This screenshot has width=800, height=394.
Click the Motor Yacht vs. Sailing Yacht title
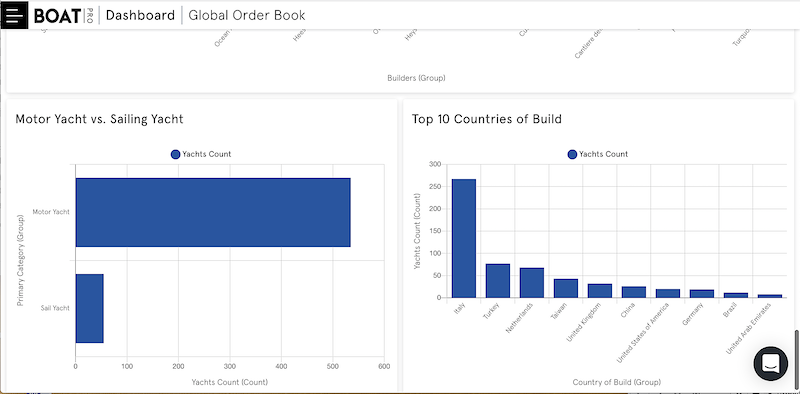(x=99, y=119)
